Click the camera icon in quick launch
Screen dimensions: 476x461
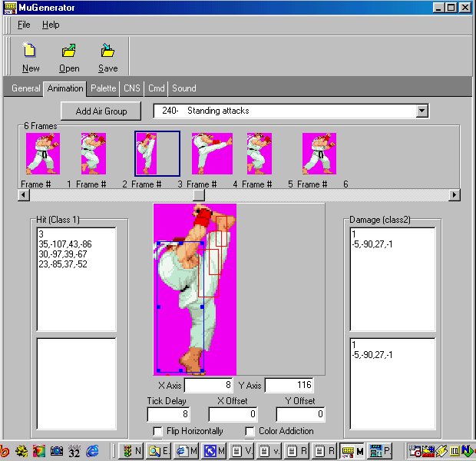click(56, 451)
